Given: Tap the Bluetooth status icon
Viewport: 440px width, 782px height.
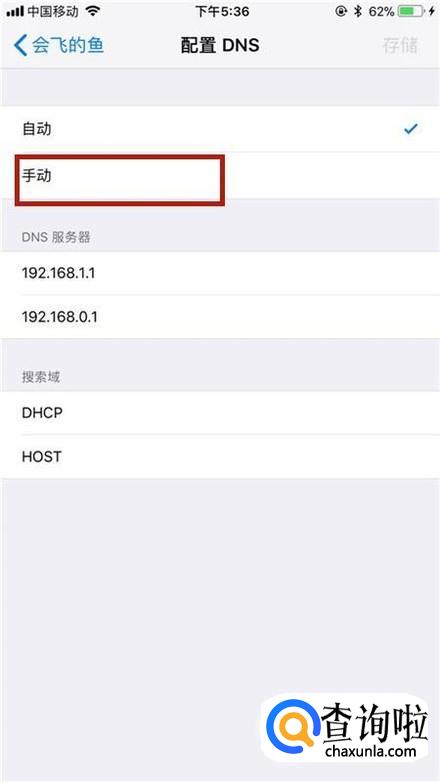Looking at the screenshot, I should click(358, 11).
